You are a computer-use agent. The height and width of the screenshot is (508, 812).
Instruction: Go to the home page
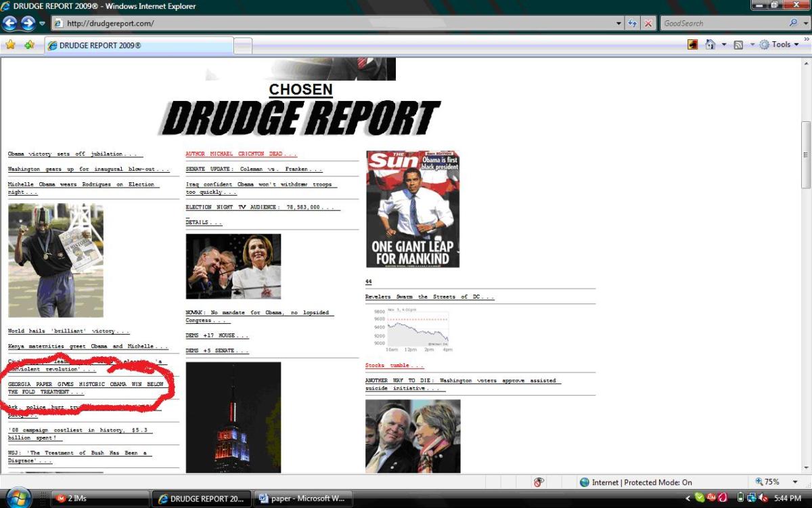710,44
